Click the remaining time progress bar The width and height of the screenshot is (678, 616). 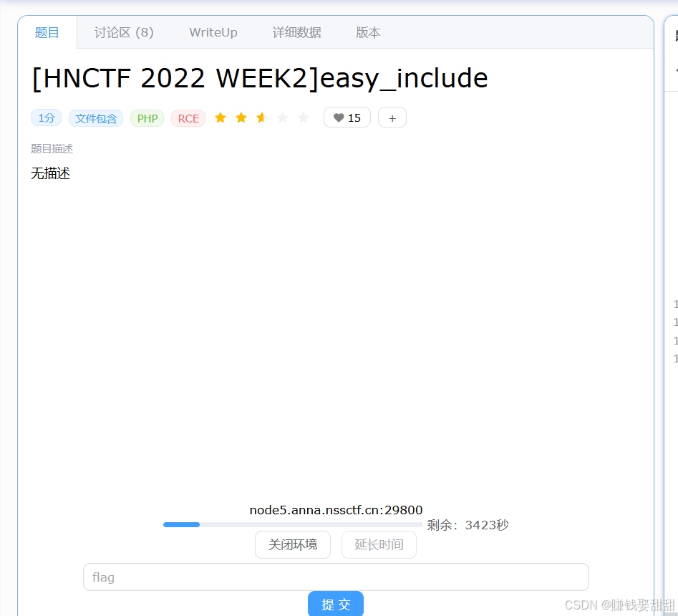pyautogui.click(x=293, y=525)
